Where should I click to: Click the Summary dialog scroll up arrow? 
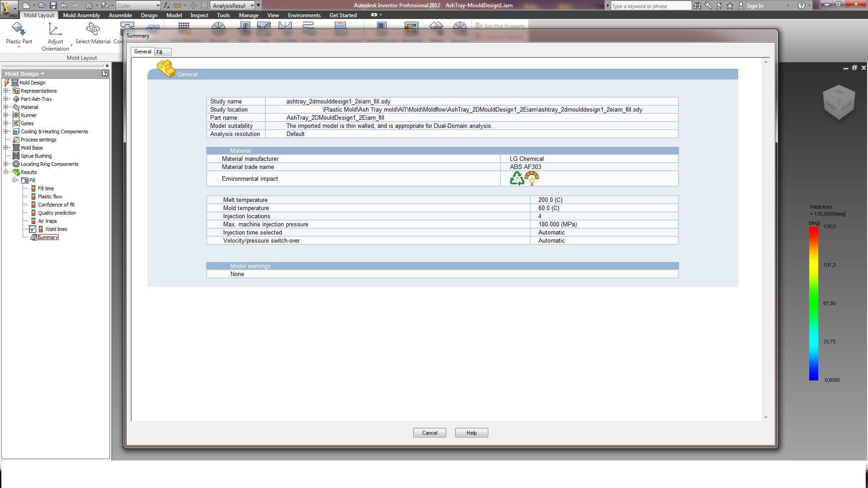pyautogui.click(x=766, y=62)
